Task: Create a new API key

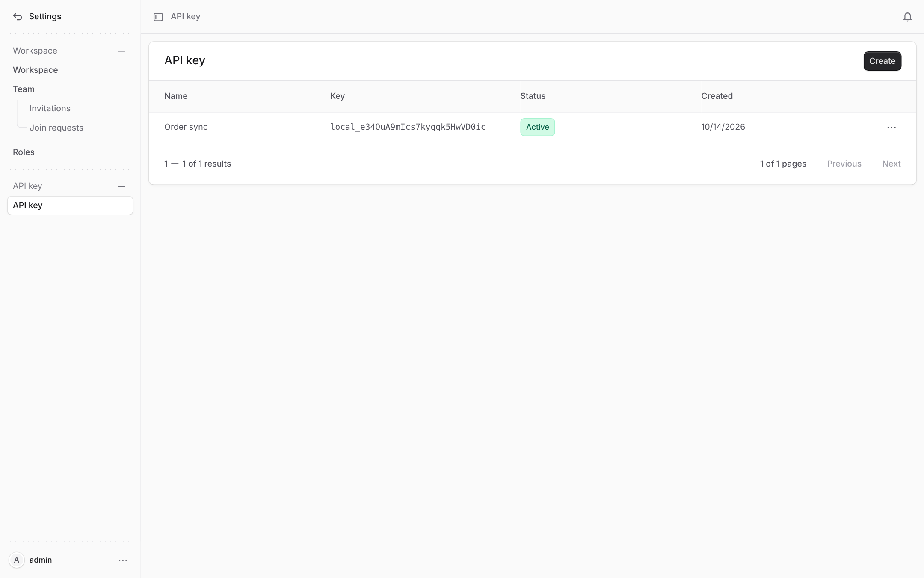Action: tap(882, 61)
